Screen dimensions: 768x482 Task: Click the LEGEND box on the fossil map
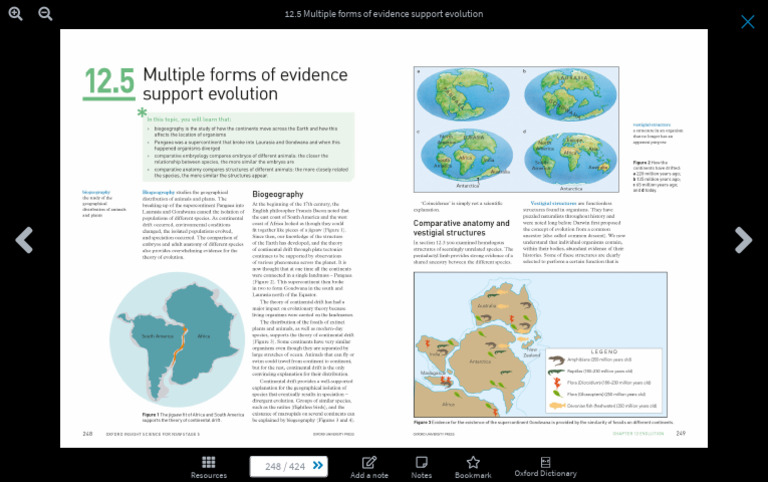(x=604, y=380)
